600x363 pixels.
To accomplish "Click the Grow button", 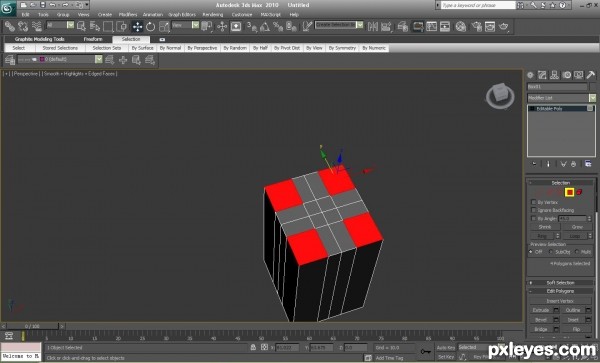I will tap(577, 227).
